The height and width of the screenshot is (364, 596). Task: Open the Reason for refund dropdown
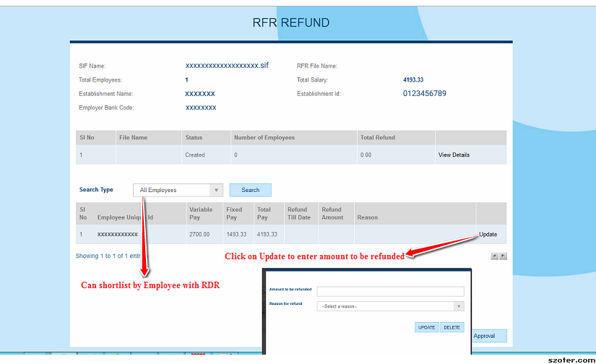pyautogui.click(x=390, y=306)
